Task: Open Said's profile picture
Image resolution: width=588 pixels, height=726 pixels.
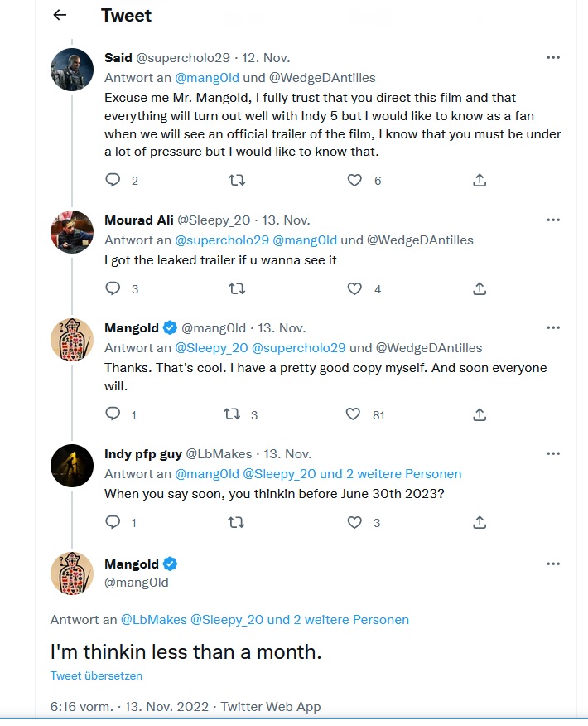Action: click(72, 70)
